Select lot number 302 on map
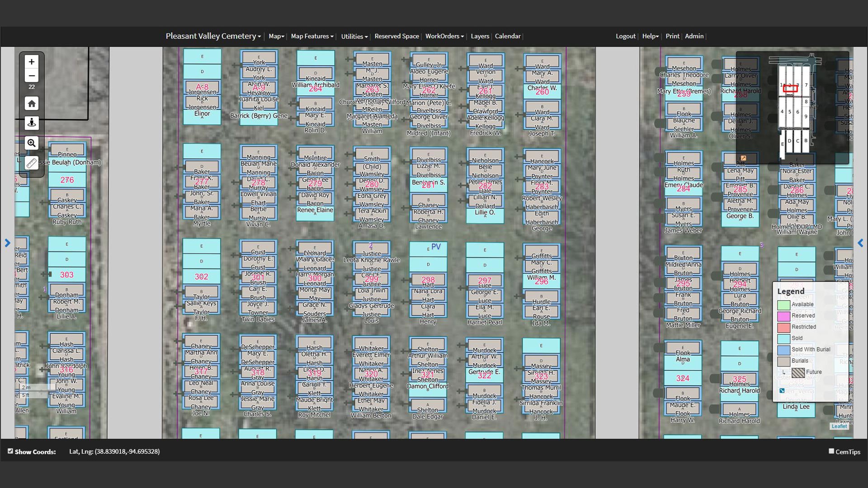 (x=201, y=277)
